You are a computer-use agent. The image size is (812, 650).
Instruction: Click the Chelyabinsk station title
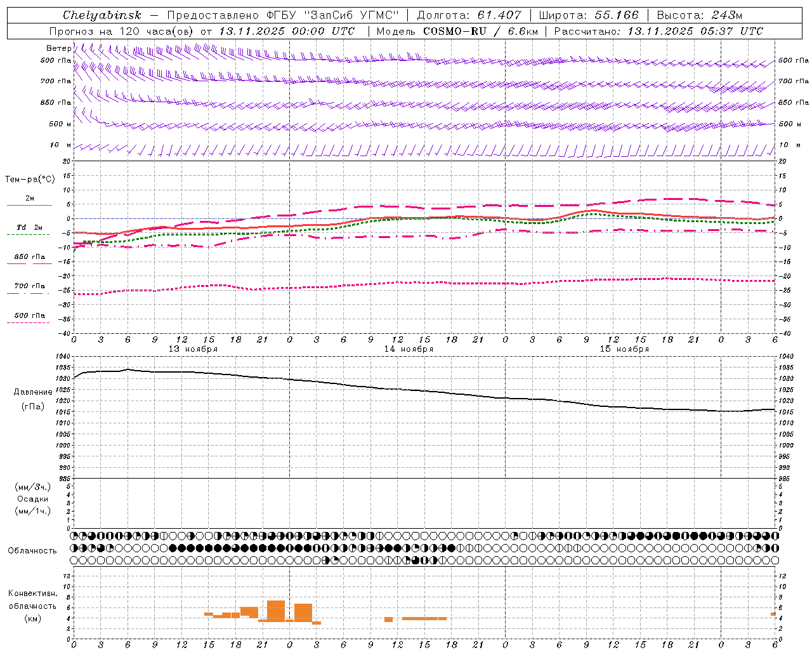tap(101, 15)
